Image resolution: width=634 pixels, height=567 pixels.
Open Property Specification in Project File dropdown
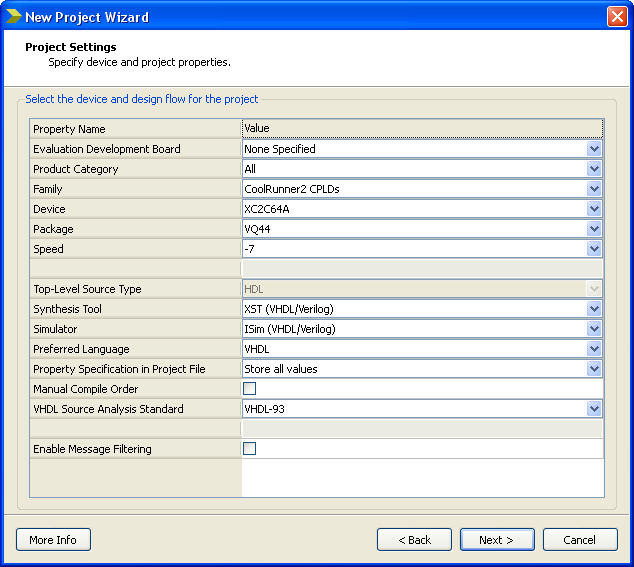(x=594, y=369)
